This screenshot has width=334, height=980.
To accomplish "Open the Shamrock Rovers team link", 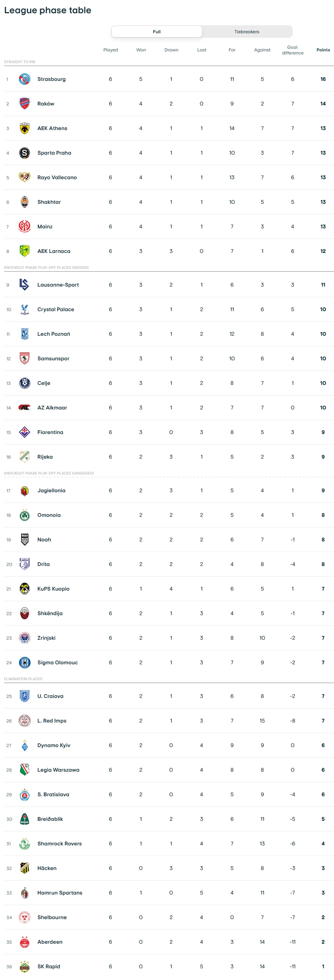I will click(59, 844).
